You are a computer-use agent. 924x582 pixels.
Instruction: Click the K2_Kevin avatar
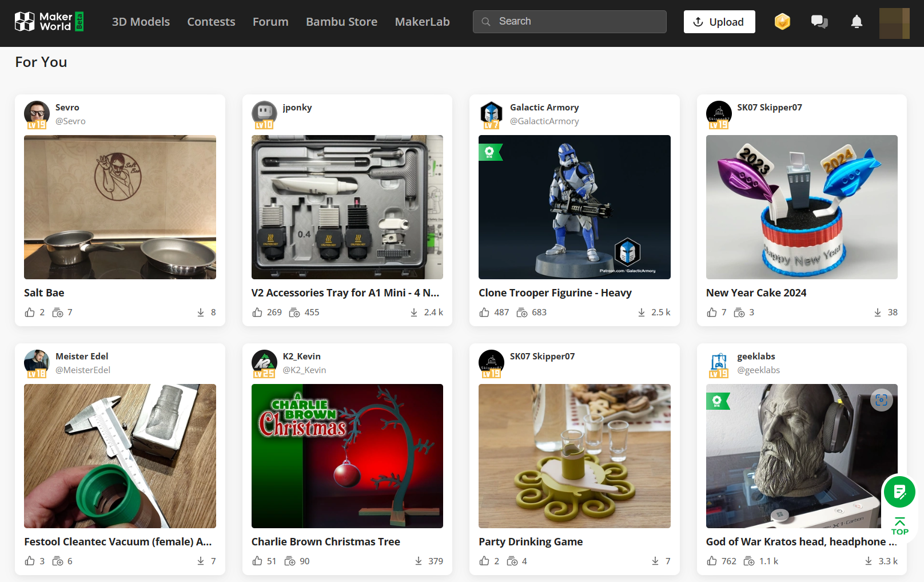pyautogui.click(x=264, y=363)
